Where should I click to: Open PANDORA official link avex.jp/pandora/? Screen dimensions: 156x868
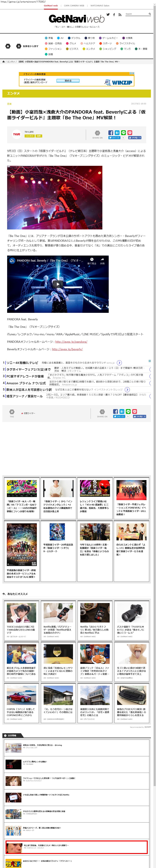tap(71, 342)
